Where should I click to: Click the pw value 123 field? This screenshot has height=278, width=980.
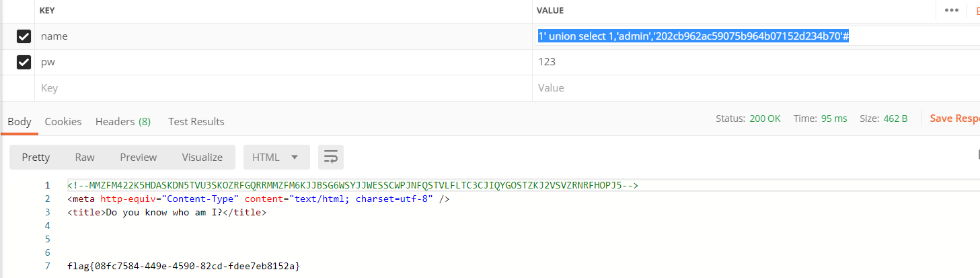(x=756, y=62)
